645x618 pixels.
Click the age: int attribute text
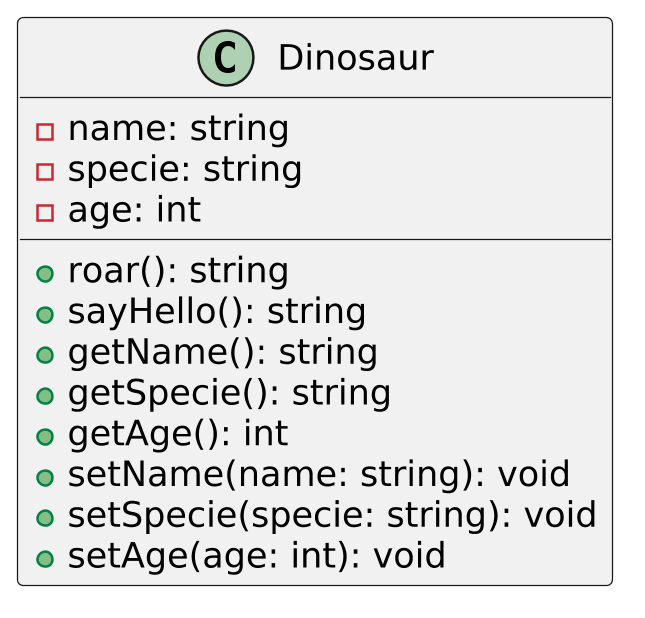point(134,211)
